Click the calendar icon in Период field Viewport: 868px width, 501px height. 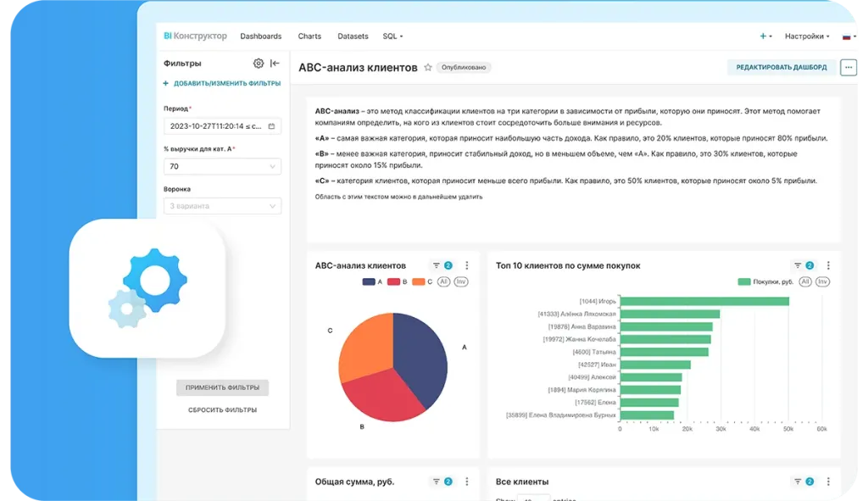(x=271, y=126)
